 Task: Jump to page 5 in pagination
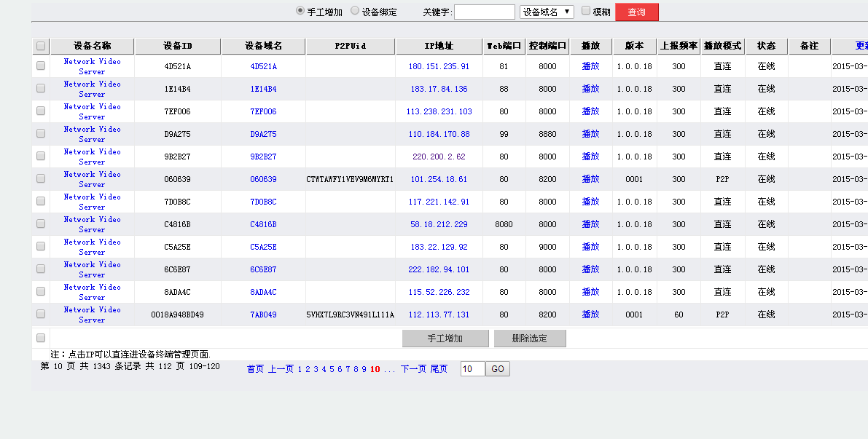[x=332, y=369]
